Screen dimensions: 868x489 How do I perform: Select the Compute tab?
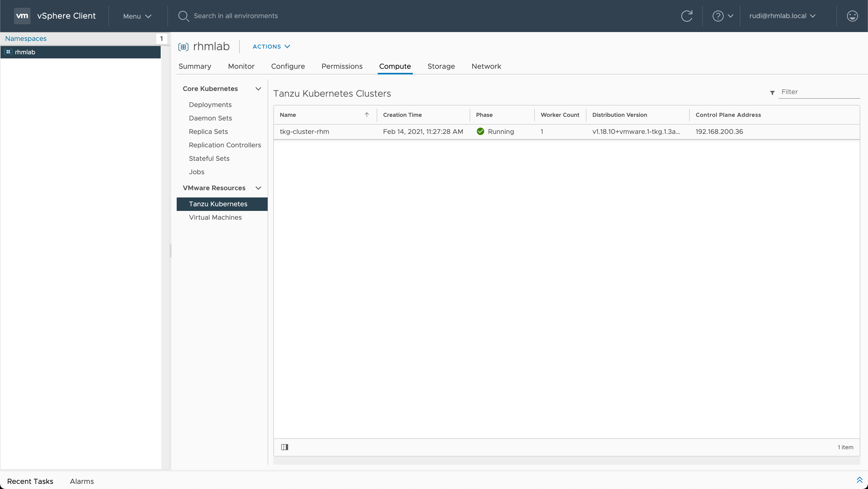click(395, 66)
